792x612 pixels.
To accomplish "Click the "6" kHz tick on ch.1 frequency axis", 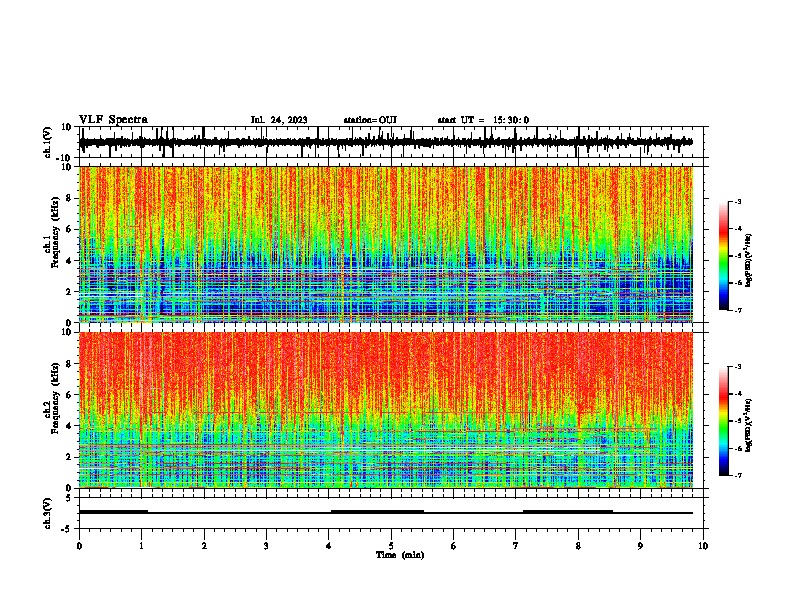I will click(x=69, y=229).
